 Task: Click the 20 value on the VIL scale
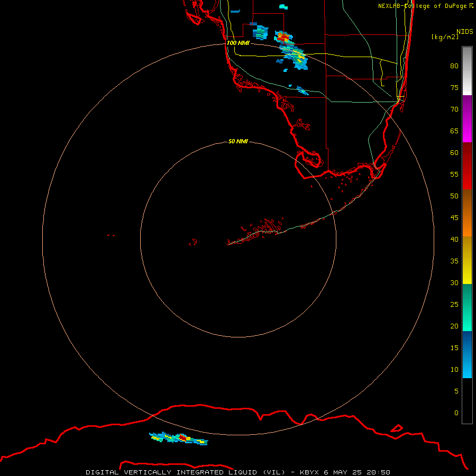click(x=454, y=326)
